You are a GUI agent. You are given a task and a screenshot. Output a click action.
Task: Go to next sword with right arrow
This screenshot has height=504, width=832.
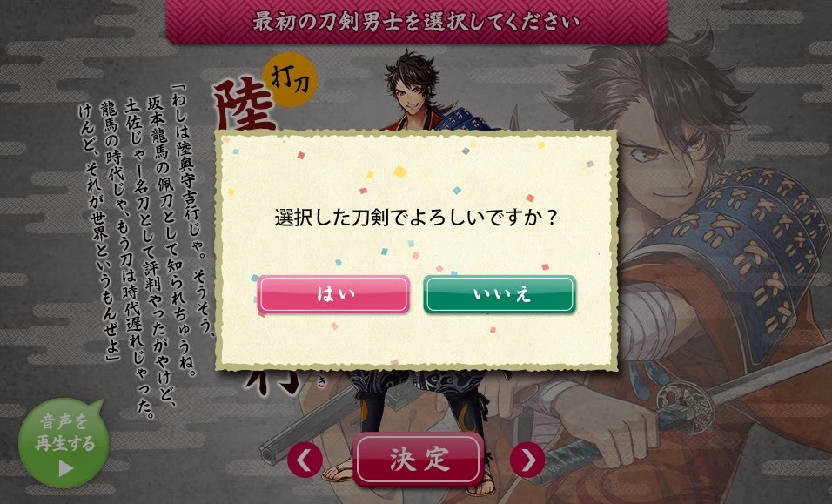click(527, 460)
